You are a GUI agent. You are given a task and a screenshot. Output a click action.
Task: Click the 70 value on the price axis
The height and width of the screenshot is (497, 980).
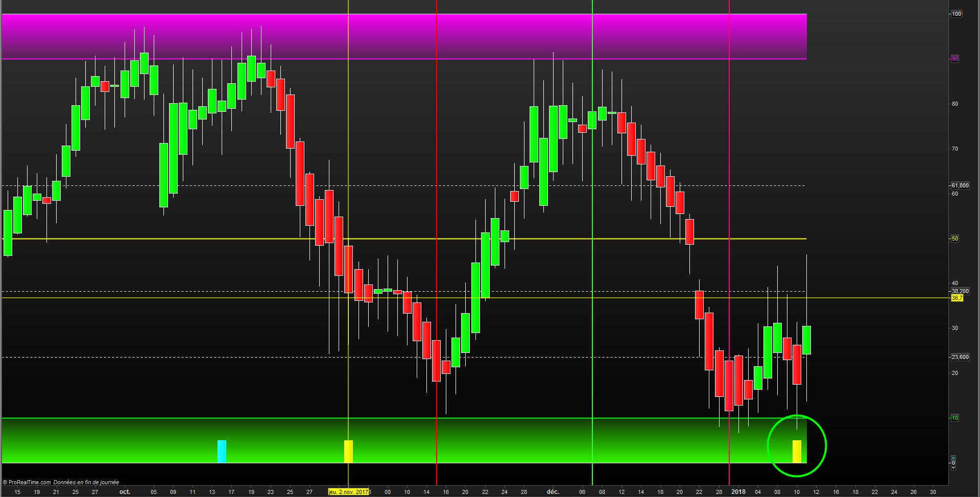coord(954,149)
